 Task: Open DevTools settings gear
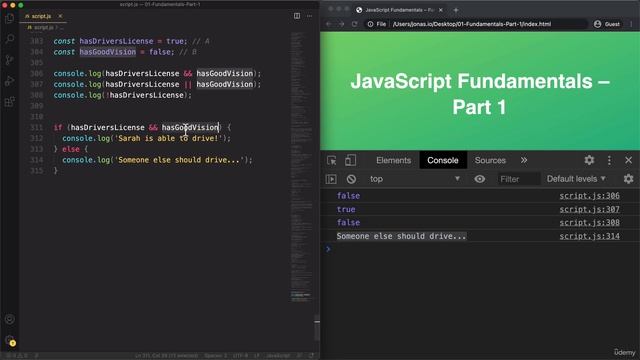pos(589,160)
